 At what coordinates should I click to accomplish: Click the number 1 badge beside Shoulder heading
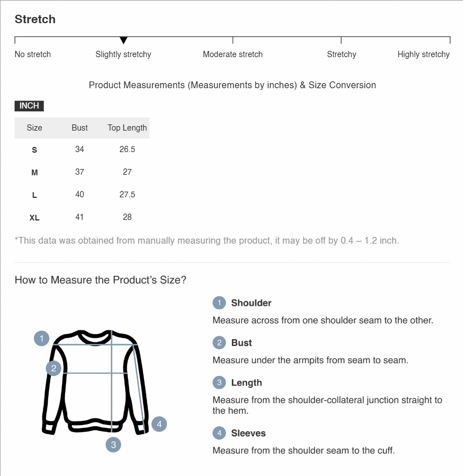pos(219,303)
